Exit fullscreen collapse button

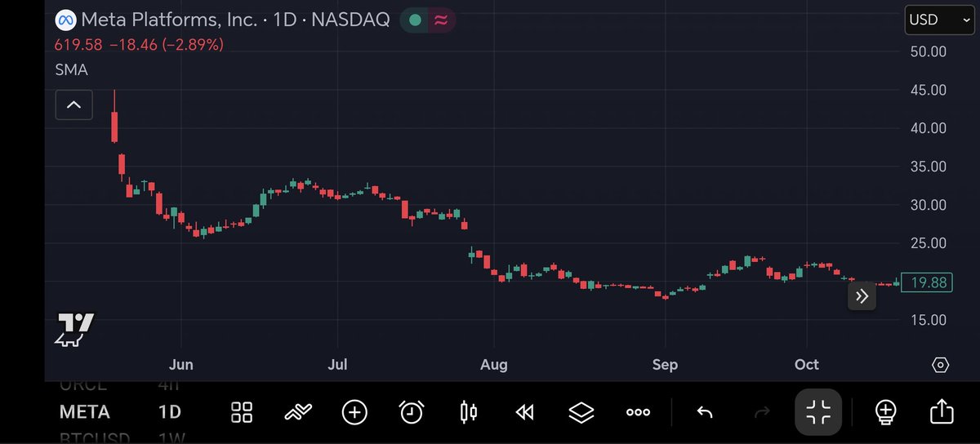818,412
